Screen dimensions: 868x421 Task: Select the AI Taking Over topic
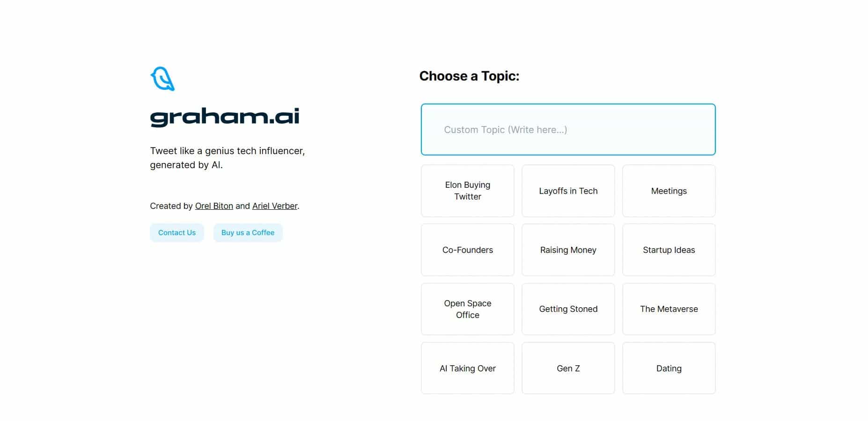coord(467,369)
